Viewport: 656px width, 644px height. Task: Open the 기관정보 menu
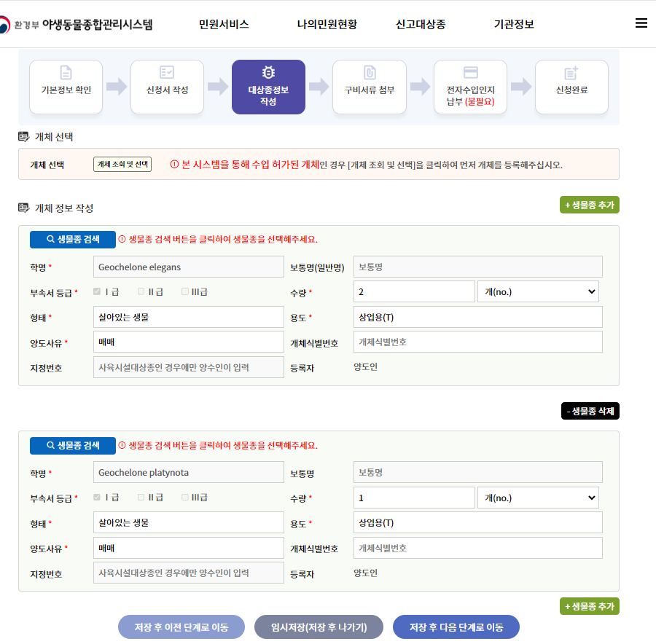pos(514,24)
